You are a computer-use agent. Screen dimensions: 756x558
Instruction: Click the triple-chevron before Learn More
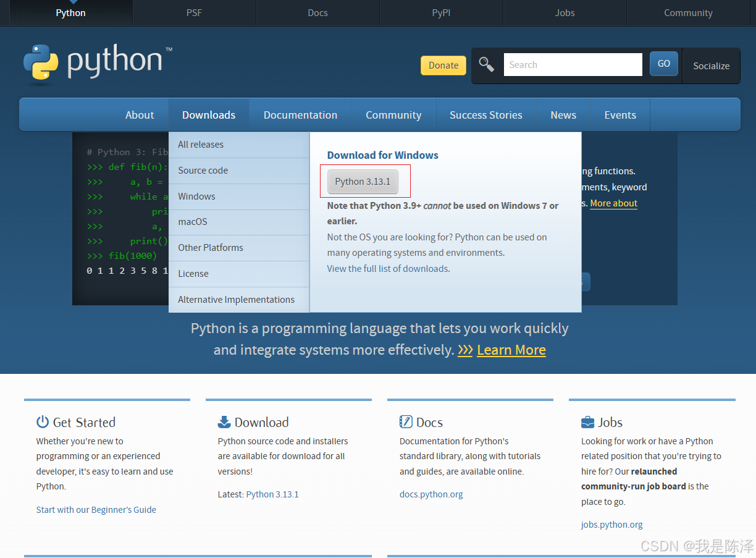(x=465, y=350)
